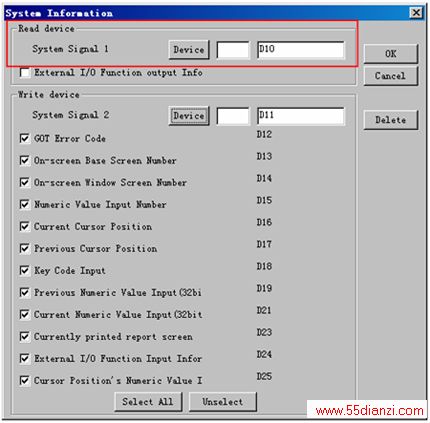
Task: Click the D23 device address text
Action: [264, 332]
